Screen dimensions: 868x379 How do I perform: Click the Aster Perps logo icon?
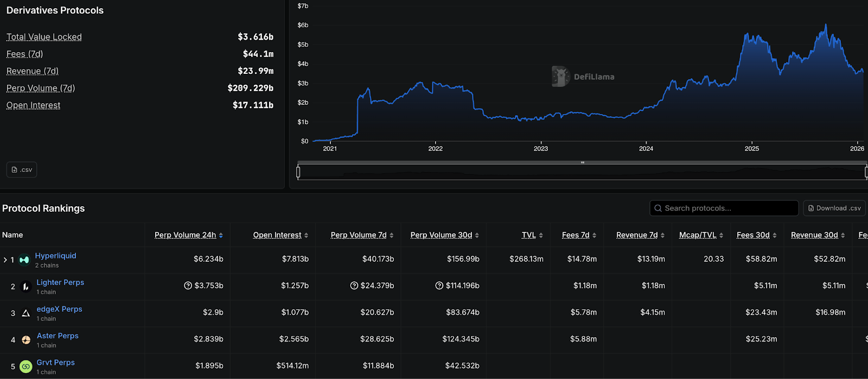click(25, 340)
